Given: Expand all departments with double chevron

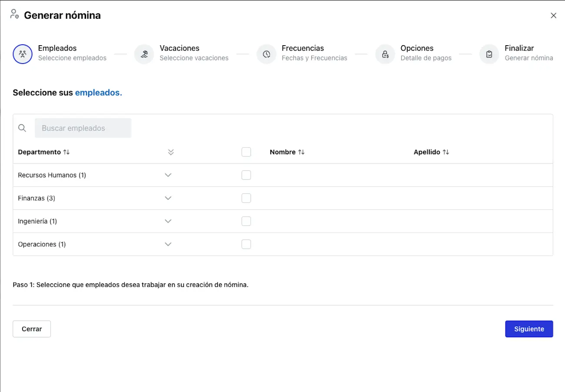Looking at the screenshot, I should click(171, 152).
